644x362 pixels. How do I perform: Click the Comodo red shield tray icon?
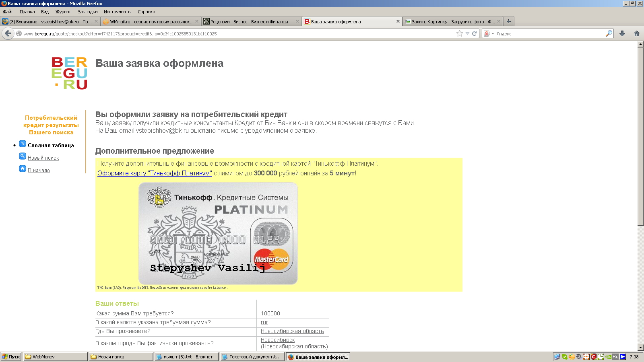click(x=593, y=357)
